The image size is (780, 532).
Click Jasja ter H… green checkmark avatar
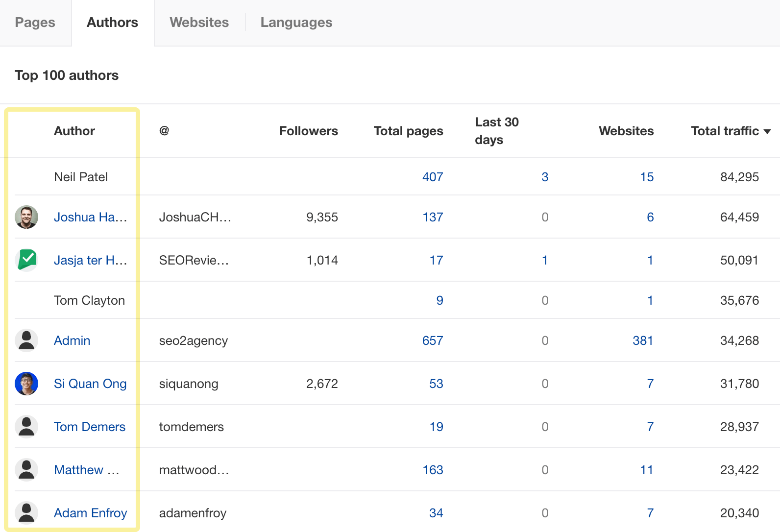[x=26, y=260]
